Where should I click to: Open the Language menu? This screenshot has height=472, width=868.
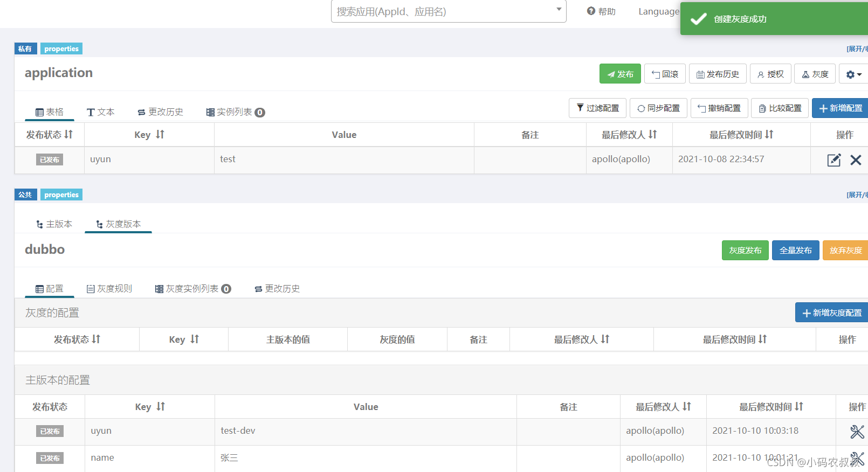point(659,11)
